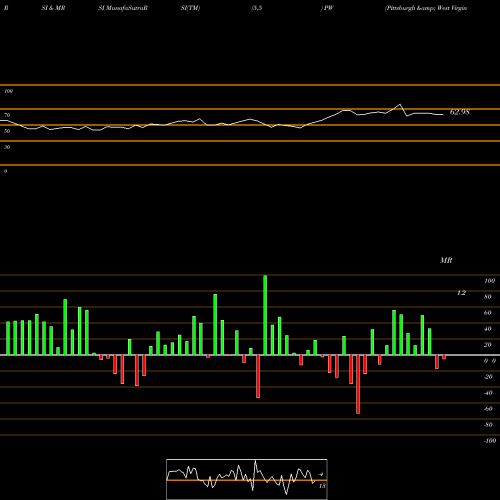The height and width of the screenshot is (500, 500).
Task: Click the RSI value 62.98 label
Action: click(x=460, y=112)
